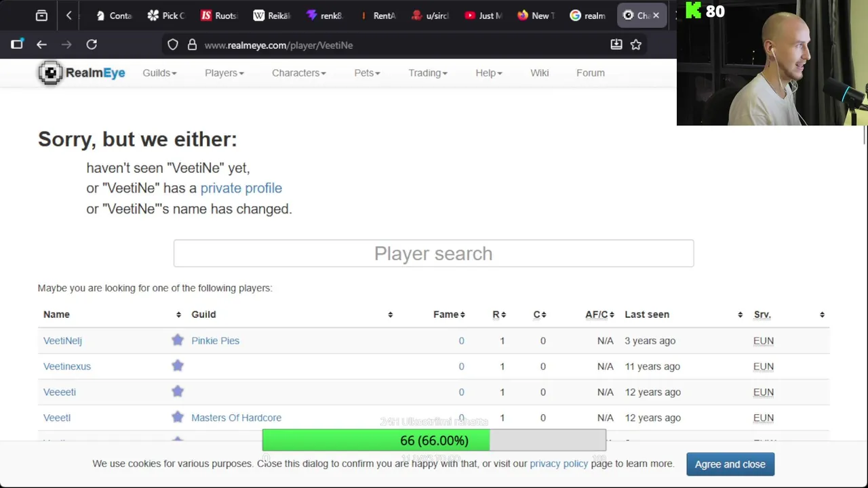The width and height of the screenshot is (868, 488).
Task: Open VeetiNelj player profile
Action: click(62, 340)
